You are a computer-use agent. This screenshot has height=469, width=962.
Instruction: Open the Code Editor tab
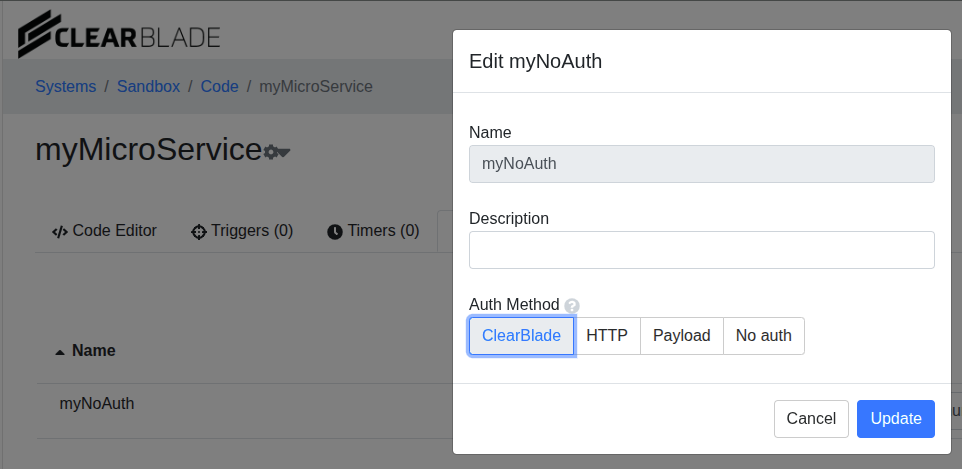104,231
